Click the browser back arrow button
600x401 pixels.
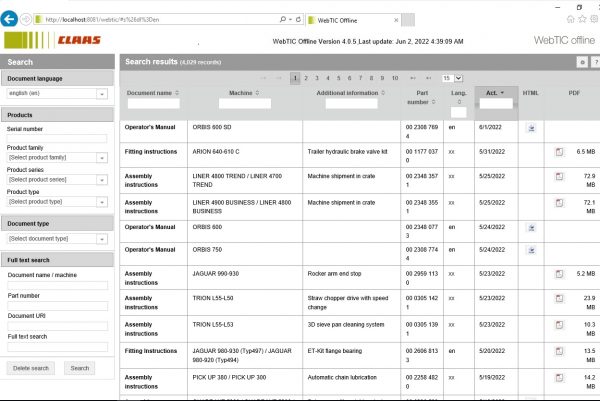[x=9, y=19]
